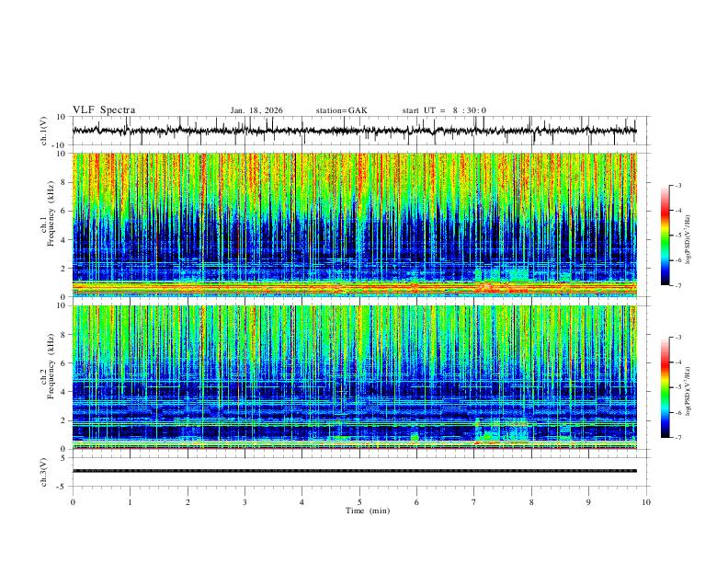The height and width of the screenshot is (563, 728).
Task: Click the time axis tick label "8"
Action: click(531, 502)
